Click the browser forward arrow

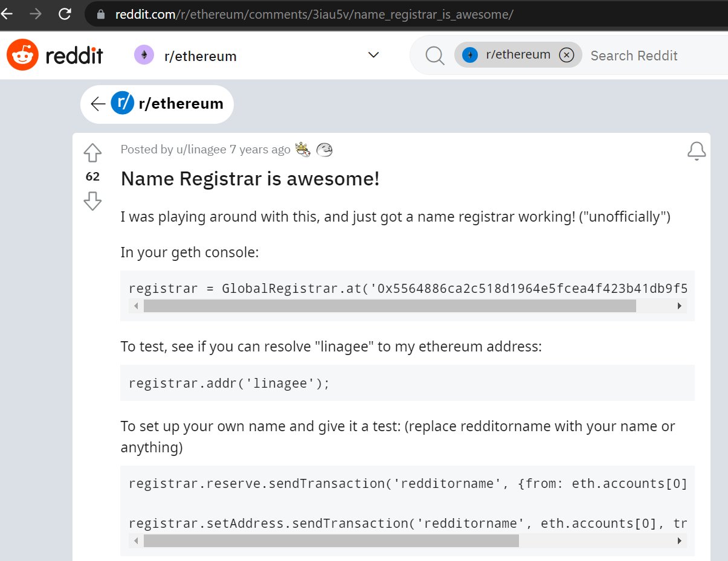tap(36, 14)
